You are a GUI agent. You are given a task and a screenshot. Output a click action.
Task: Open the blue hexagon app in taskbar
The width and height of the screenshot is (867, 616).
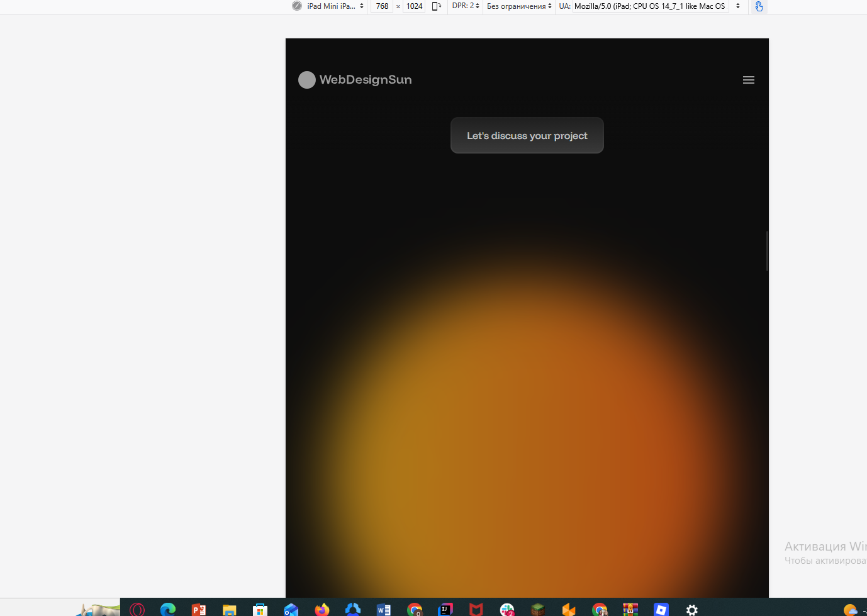point(353,609)
